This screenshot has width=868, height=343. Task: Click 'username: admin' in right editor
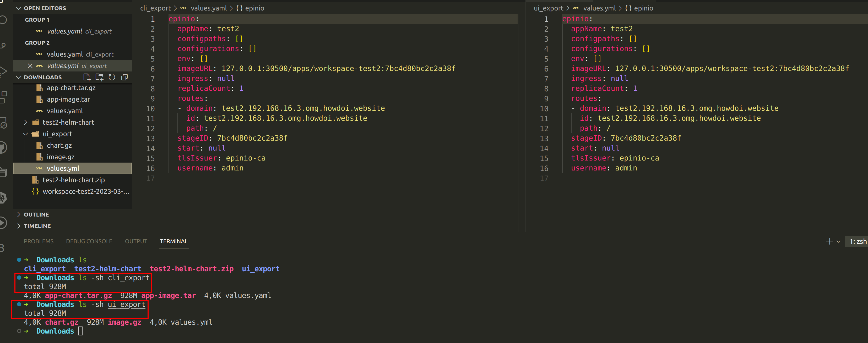point(604,168)
